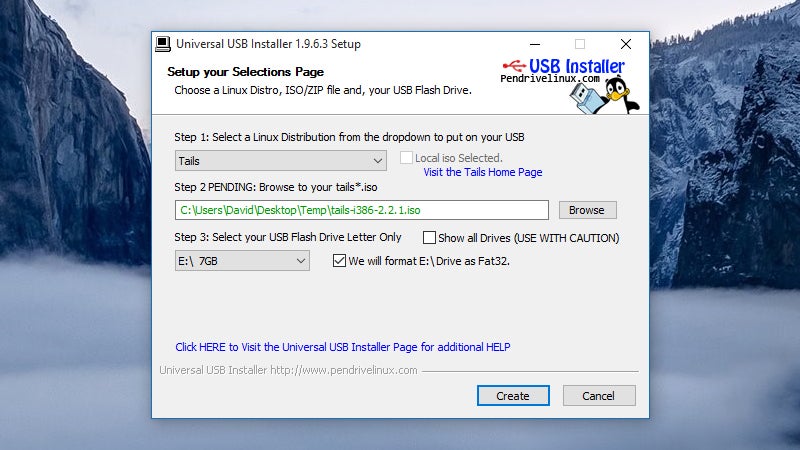Click the greyed-out maximize button
The height and width of the screenshot is (450, 800).
tap(580, 44)
